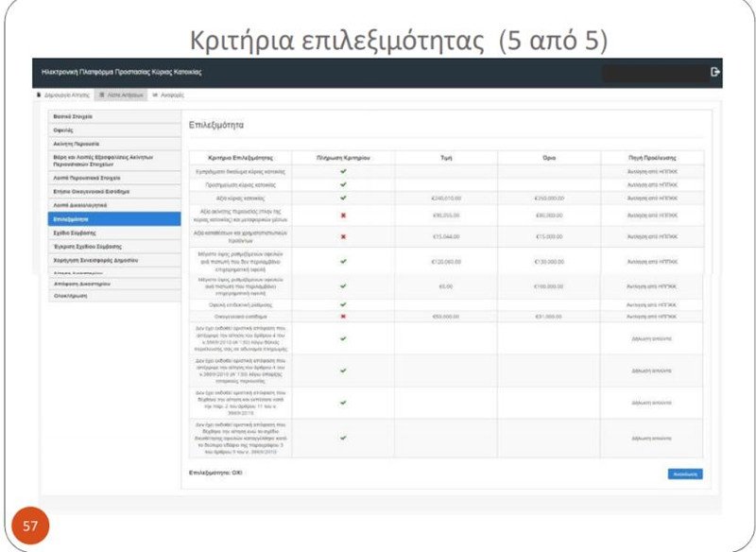Open the Δημιουργία Αίτησης tab
Screen dimensions: 756x552
click(66, 95)
